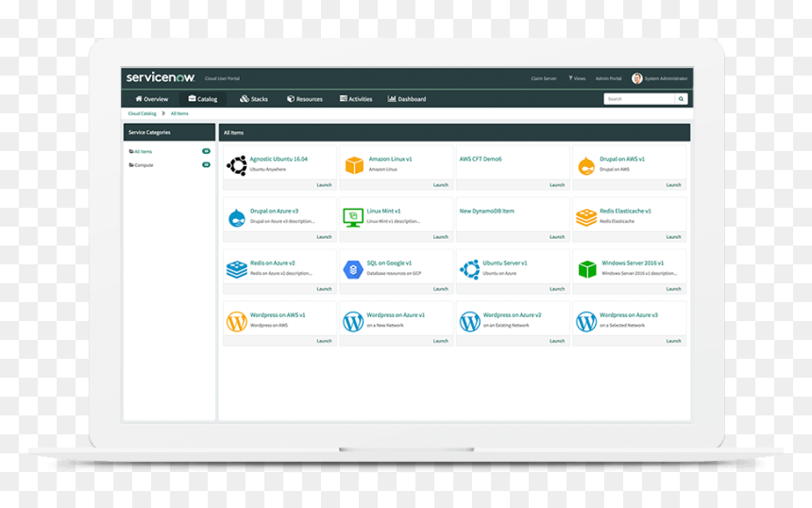Click the Redis on Azure v2 icon
The height and width of the screenshot is (508, 812).
[x=237, y=269]
